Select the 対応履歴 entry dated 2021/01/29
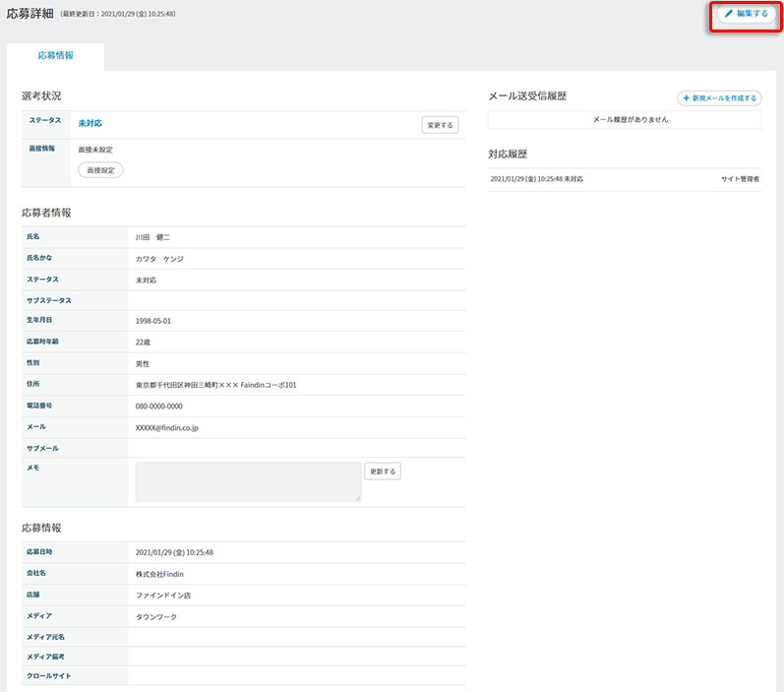This screenshot has width=784, height=692. (536, 179)
